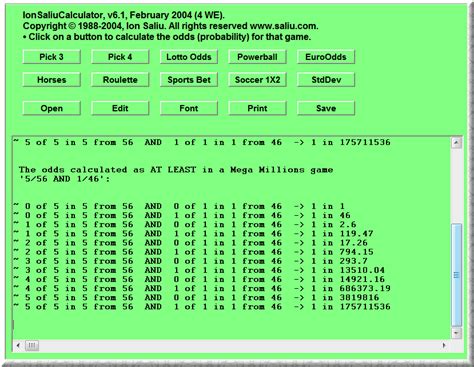Open the Lotto Odds calculator
The height and width of the screenshot is (367, 474).
189,57
